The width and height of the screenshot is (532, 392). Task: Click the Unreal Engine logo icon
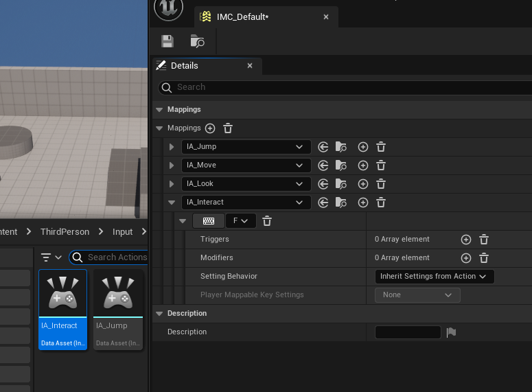[169, 8]
